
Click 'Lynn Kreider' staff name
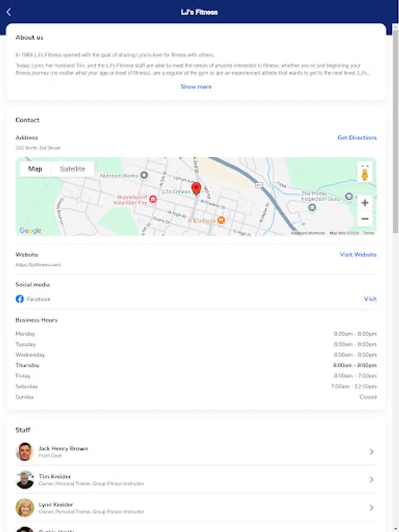[56, 505]
